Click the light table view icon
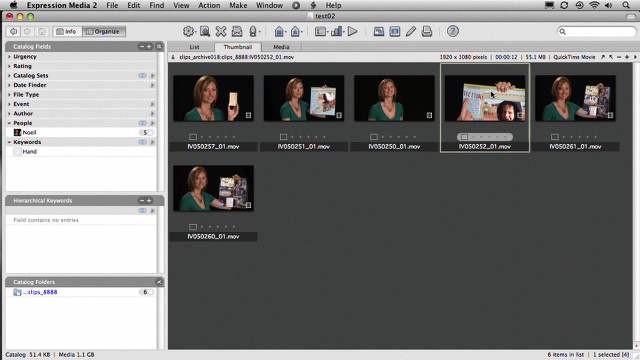 [x=379, y=31]
